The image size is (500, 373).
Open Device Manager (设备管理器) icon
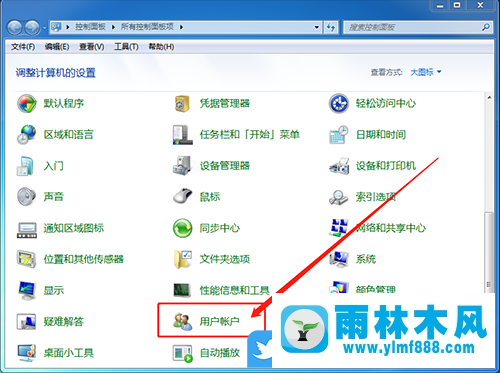click(182, 166)
